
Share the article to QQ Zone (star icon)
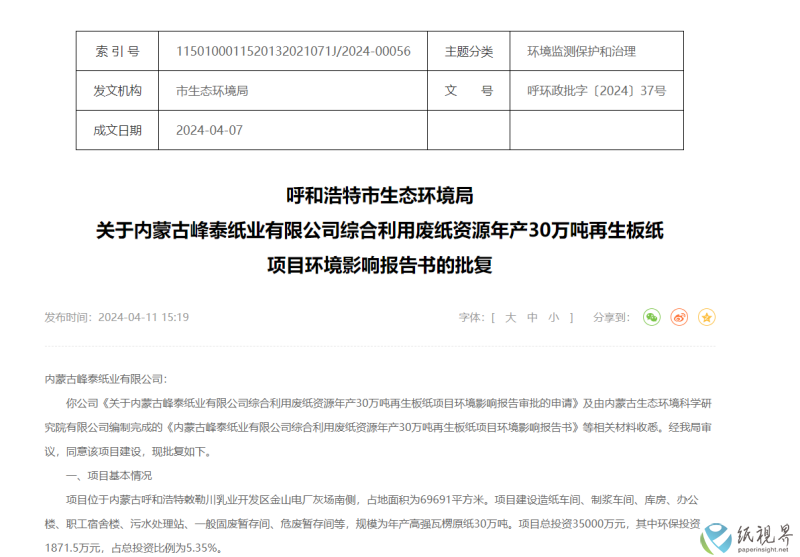pos(707,317)
